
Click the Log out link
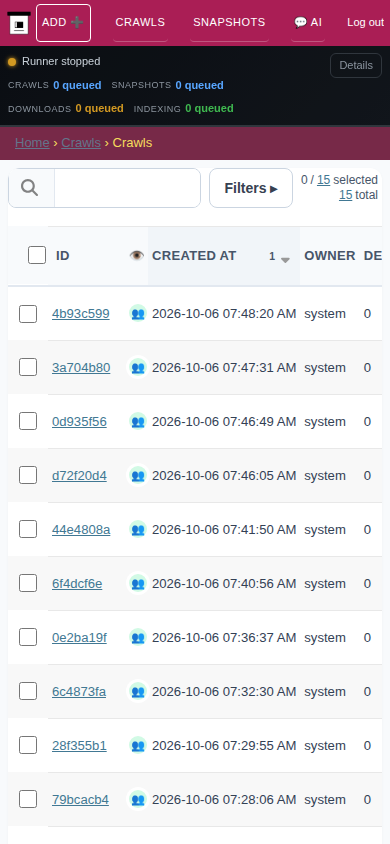tap(366, 23)
